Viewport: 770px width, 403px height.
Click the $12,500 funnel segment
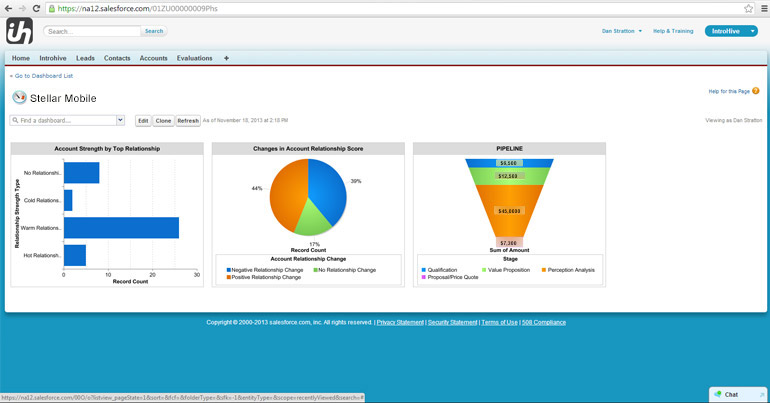pyautogui.click(x=509, y=176)
